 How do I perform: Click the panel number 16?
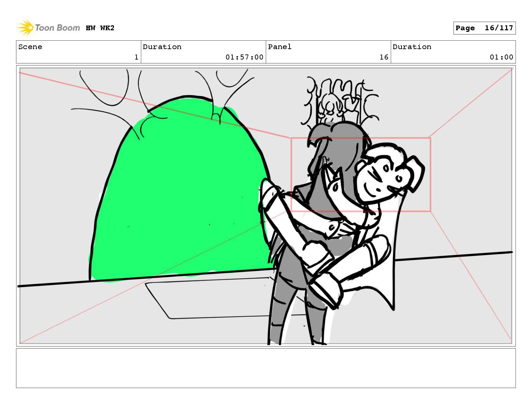pyautogui.click(x=384, y=57)
